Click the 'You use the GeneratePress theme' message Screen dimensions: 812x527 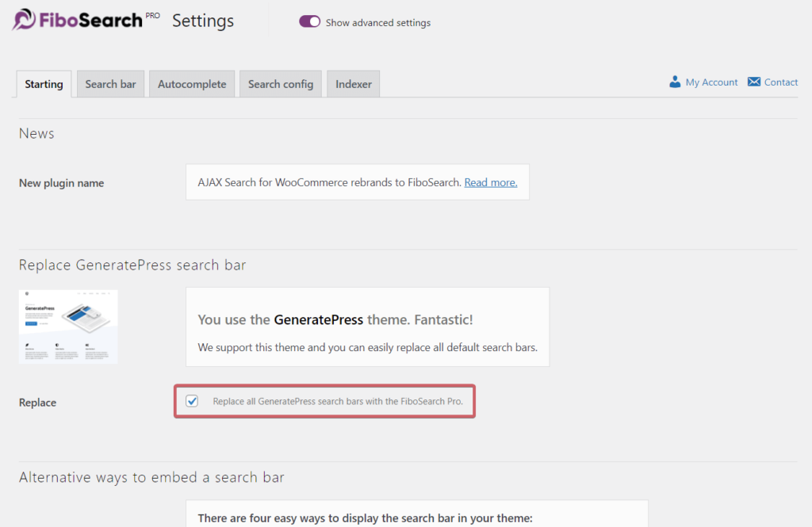coord(335,319)
